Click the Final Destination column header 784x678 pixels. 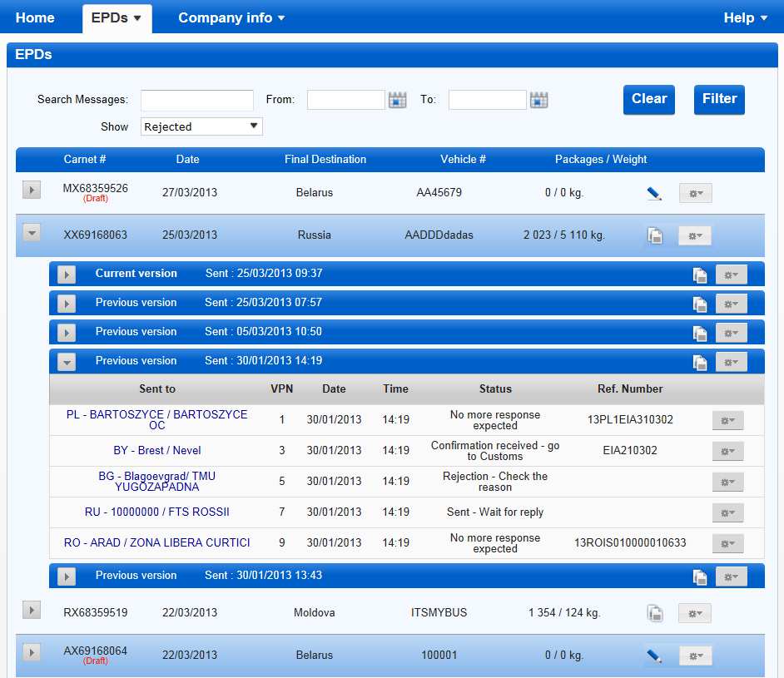pos(325,160)
